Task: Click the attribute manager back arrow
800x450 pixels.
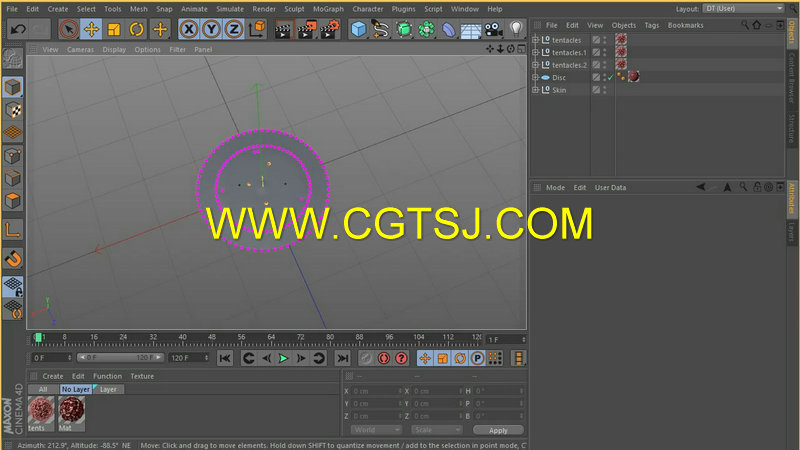Action: point(701,187)
